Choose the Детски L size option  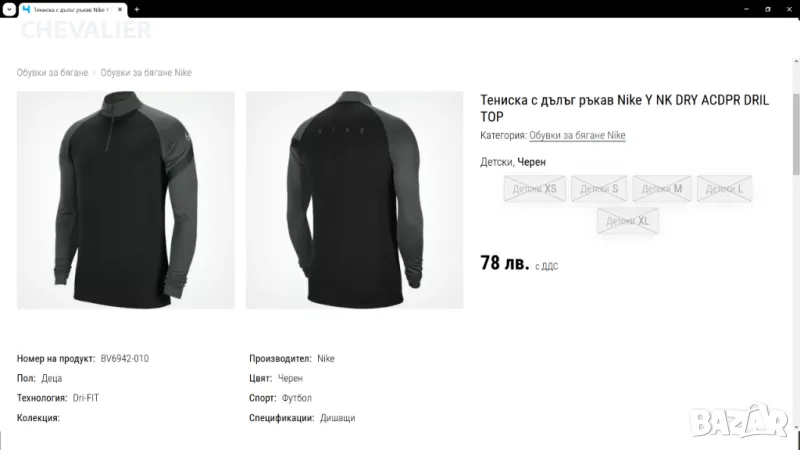click(x=724, y=188)
